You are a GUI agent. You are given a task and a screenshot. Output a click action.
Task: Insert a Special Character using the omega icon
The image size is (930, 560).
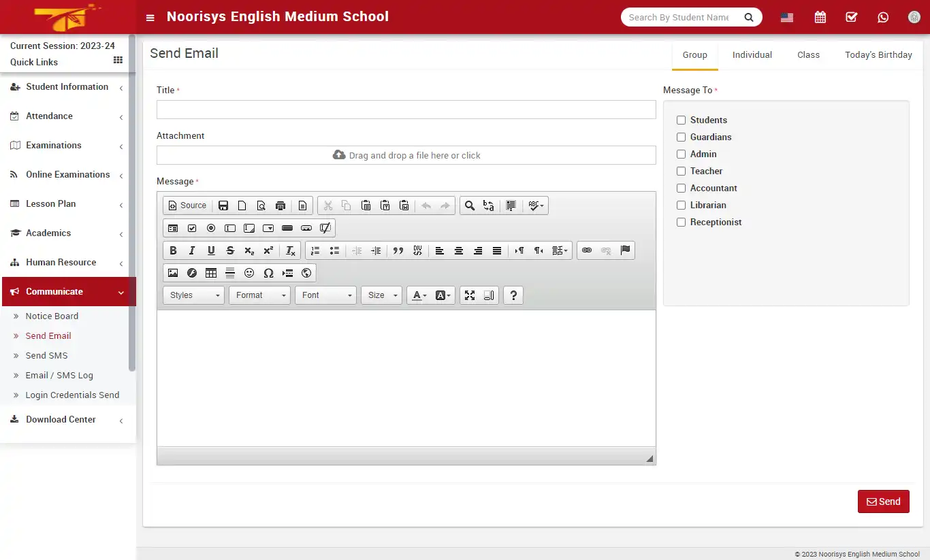(268, 273)
